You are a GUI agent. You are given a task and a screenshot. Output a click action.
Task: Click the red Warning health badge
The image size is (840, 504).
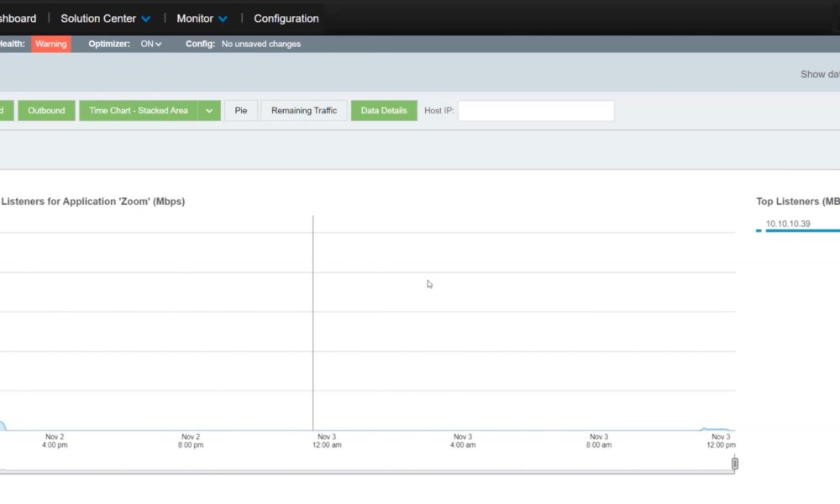point(51,44)
